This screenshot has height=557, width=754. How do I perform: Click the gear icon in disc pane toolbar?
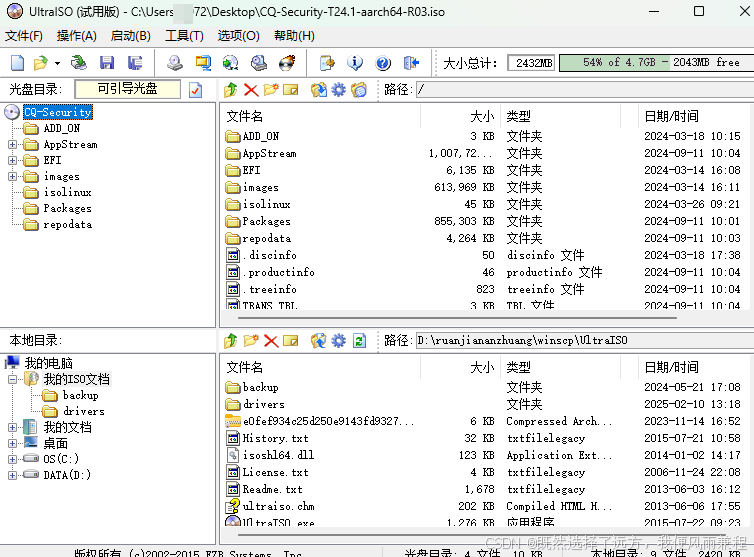coord(339,89)
